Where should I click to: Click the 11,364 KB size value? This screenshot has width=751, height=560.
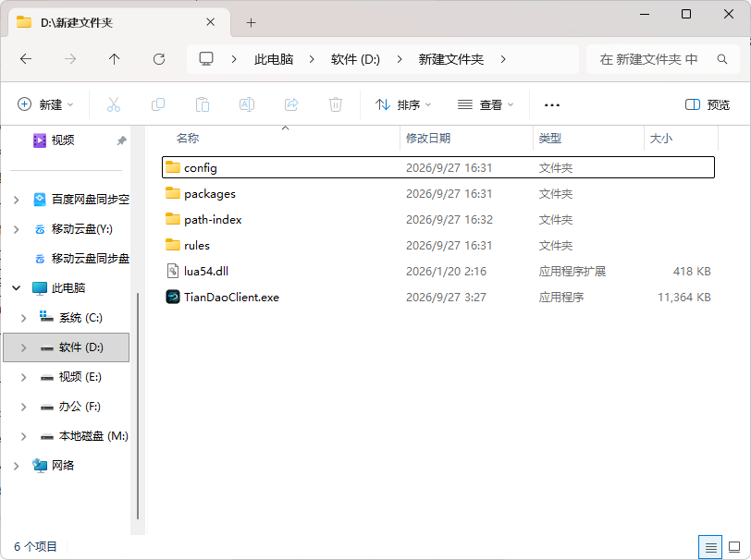click(x=684, y=298)
